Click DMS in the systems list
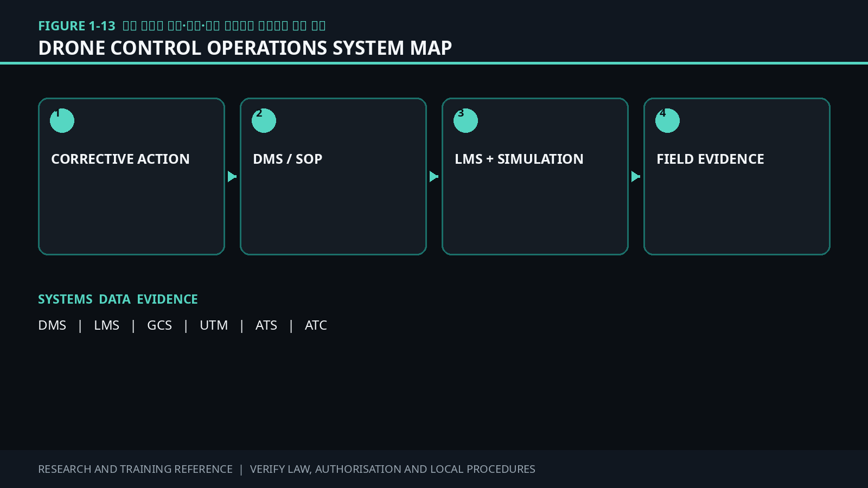Screen dimensions: 868x488 [52, 325]
